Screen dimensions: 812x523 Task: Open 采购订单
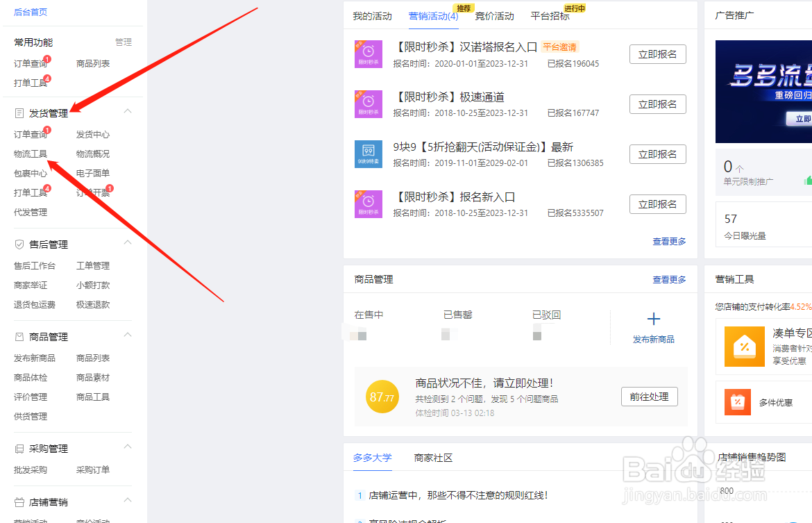coord(93,470)
